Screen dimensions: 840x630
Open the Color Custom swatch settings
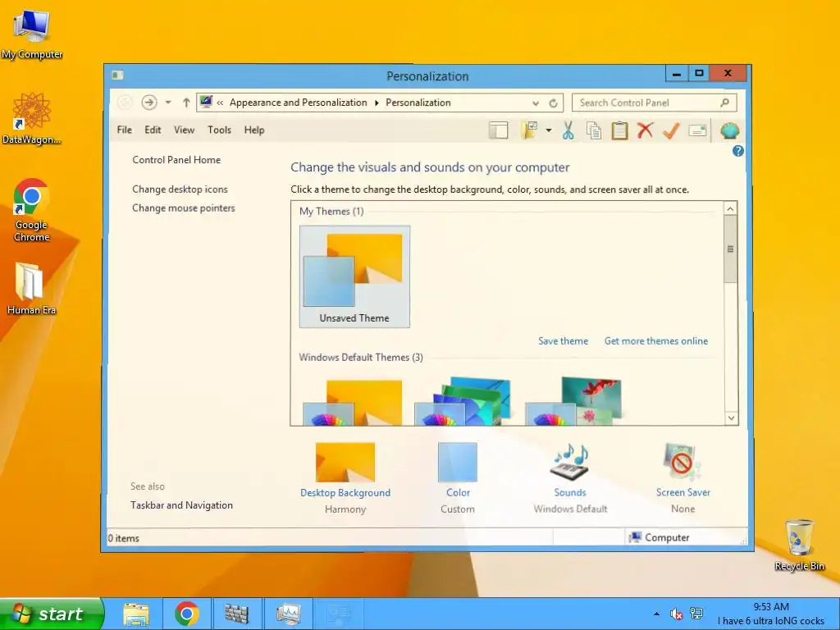tap(458, 463)
